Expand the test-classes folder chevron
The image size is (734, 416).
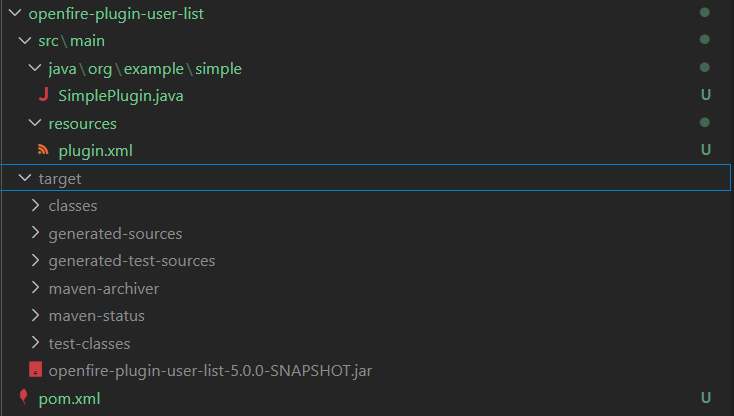pyautogui.click(x=35, y=343)
